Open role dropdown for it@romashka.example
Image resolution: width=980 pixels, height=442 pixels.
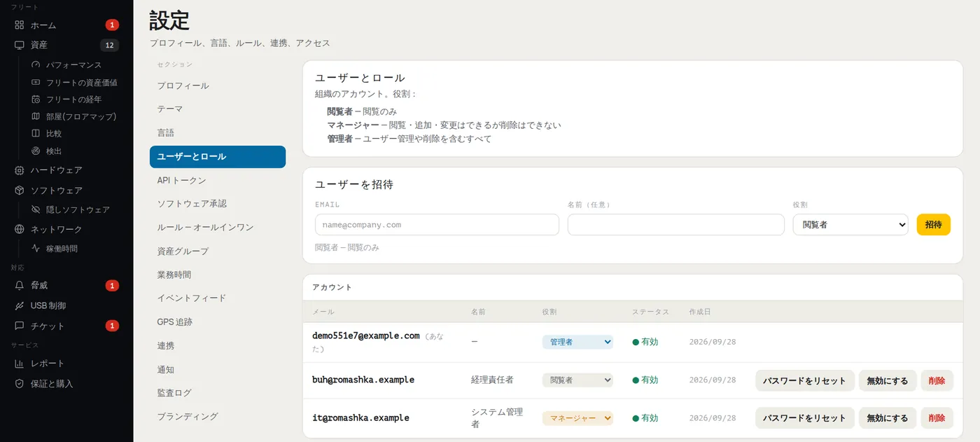pos(577,418)
